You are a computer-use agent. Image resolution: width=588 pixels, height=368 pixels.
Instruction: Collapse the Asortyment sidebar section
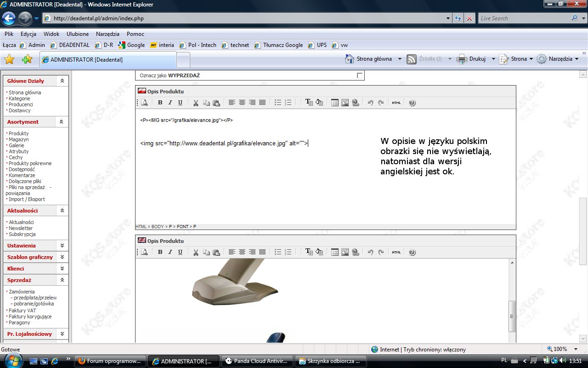[x=62, y=122]
